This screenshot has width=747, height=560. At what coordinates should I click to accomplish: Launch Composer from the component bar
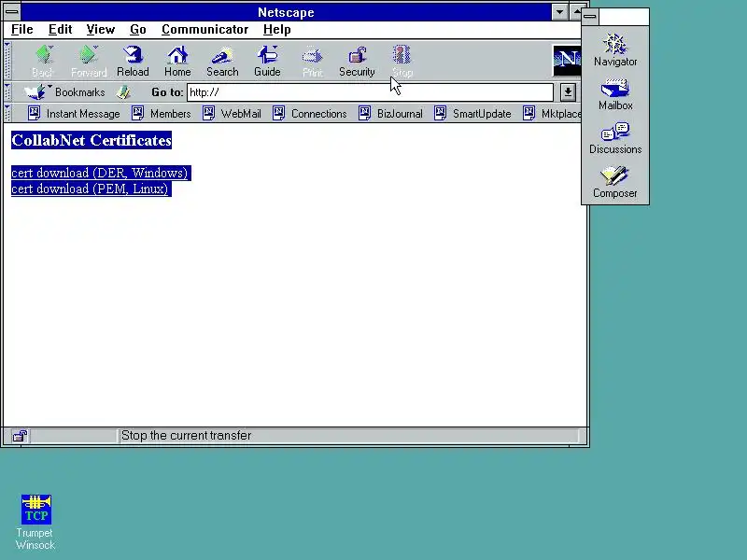(615, 182)
